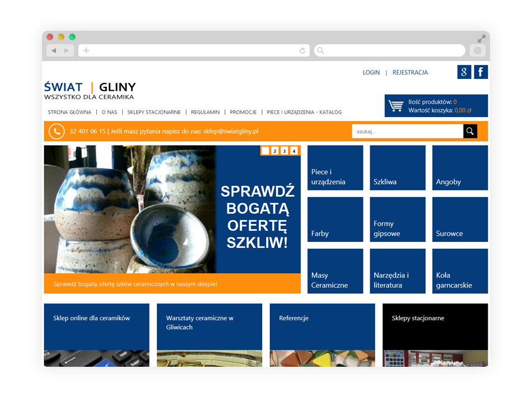The image size is (532, 420).
Task: Click the orange phone icon
Action: pos(57,131)
